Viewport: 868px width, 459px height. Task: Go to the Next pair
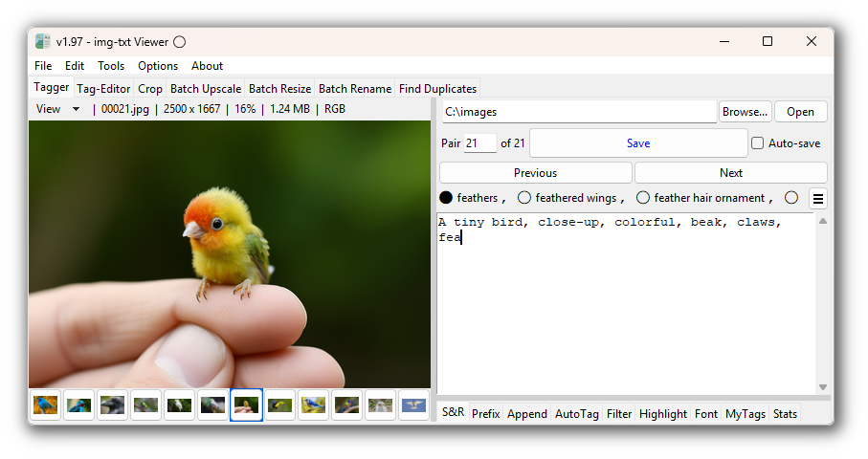(x=731, y=173)
